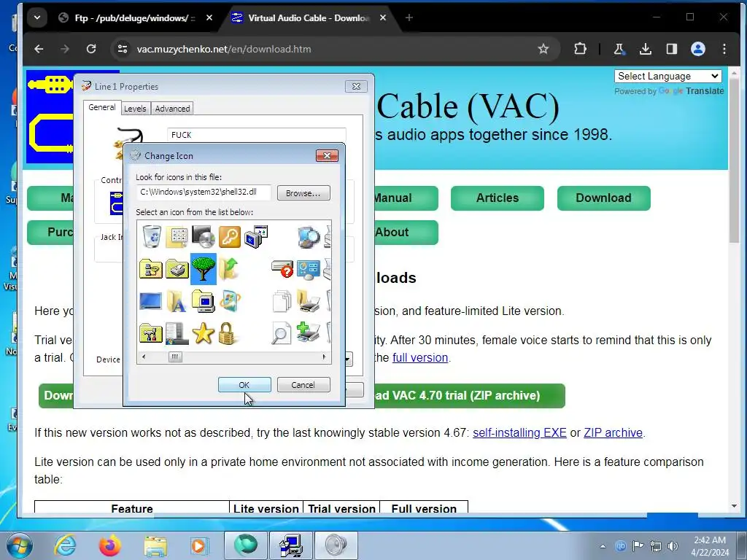Open the browser extensions puzzle icon
Image resolution: width=747 pixels, height=560 pixels.
click(x=580, y=49)
